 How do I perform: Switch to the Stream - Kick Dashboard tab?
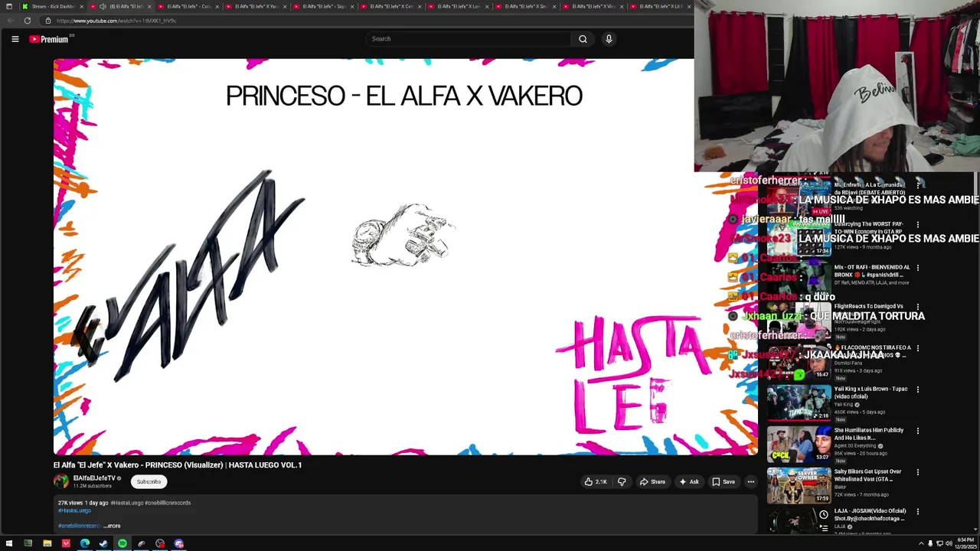click(53, 6)
